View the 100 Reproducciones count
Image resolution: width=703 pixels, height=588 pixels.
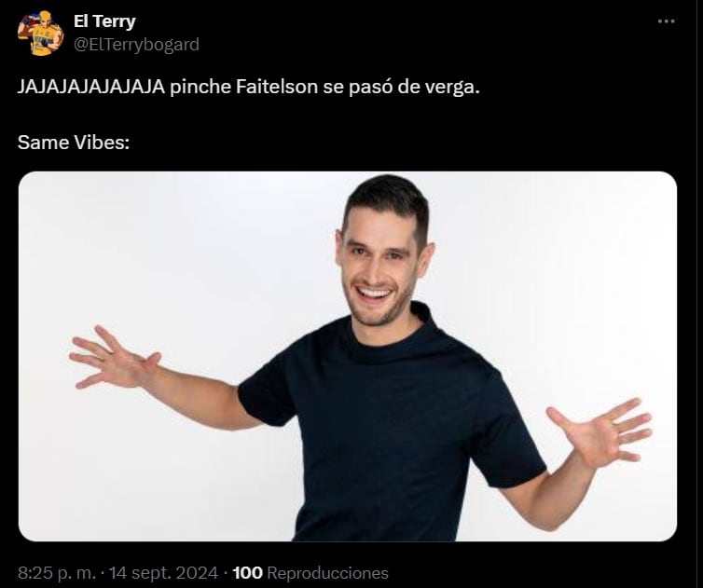pyautogui.click(x=310, y=573)
